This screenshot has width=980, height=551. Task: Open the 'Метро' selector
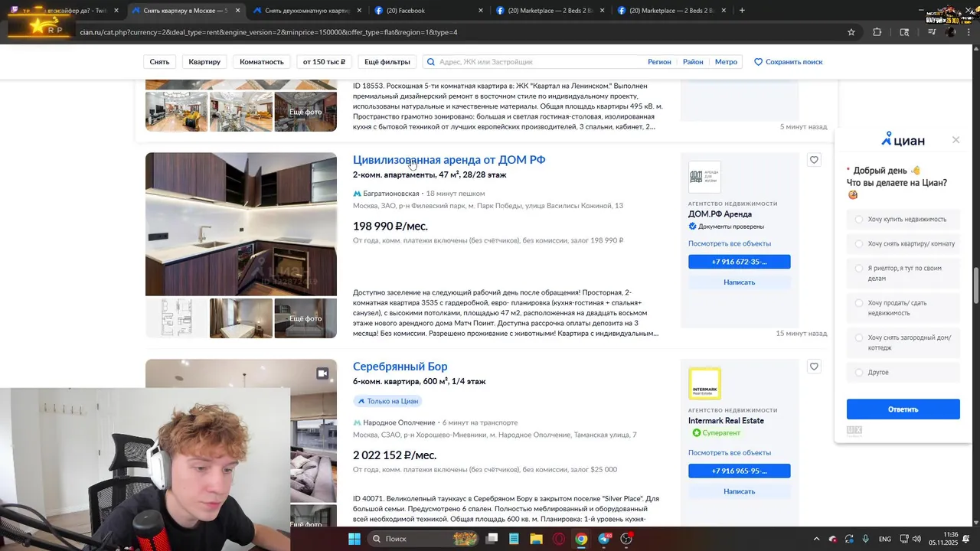click(x=726, y=62)
